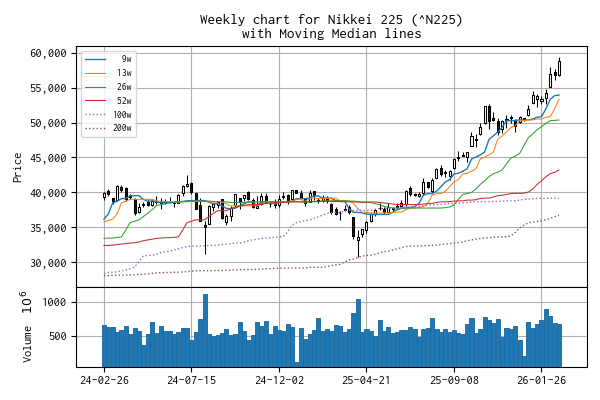600x400 pixels.
Task: Select the 200w legend entry
Action: coord(109,128)
